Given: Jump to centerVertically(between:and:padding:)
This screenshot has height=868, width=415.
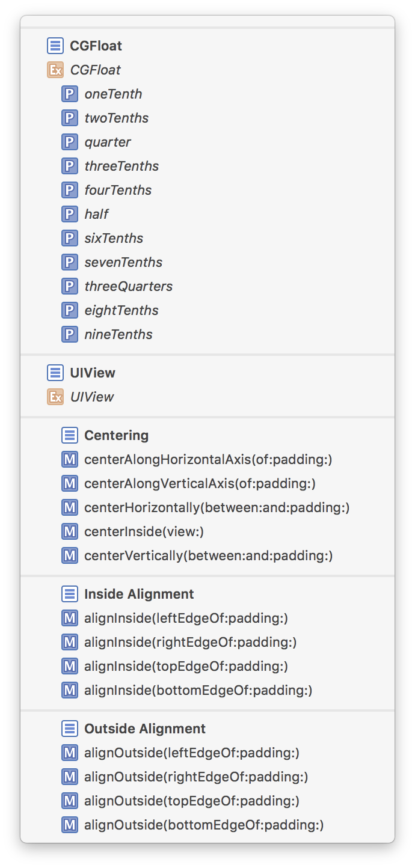Looking at the screenshot, I should point(208,555).
